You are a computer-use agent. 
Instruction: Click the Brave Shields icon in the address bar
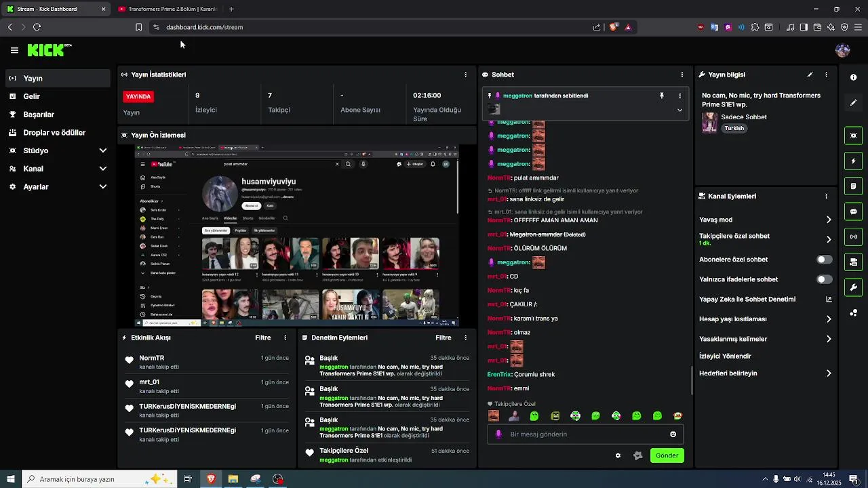[613, 27]
